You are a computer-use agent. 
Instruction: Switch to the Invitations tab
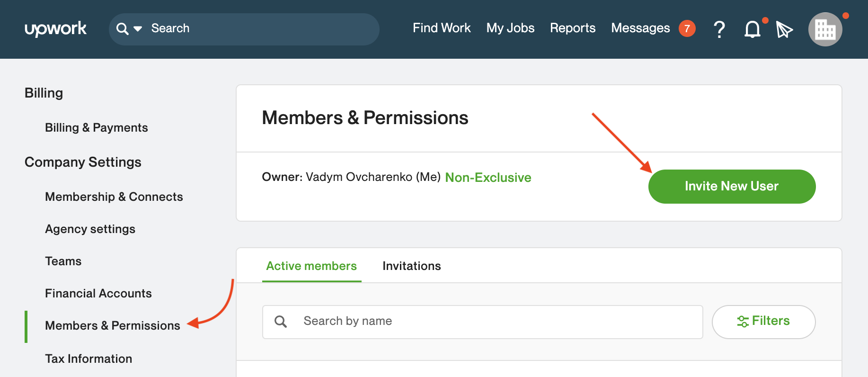(x=412, y=266)
